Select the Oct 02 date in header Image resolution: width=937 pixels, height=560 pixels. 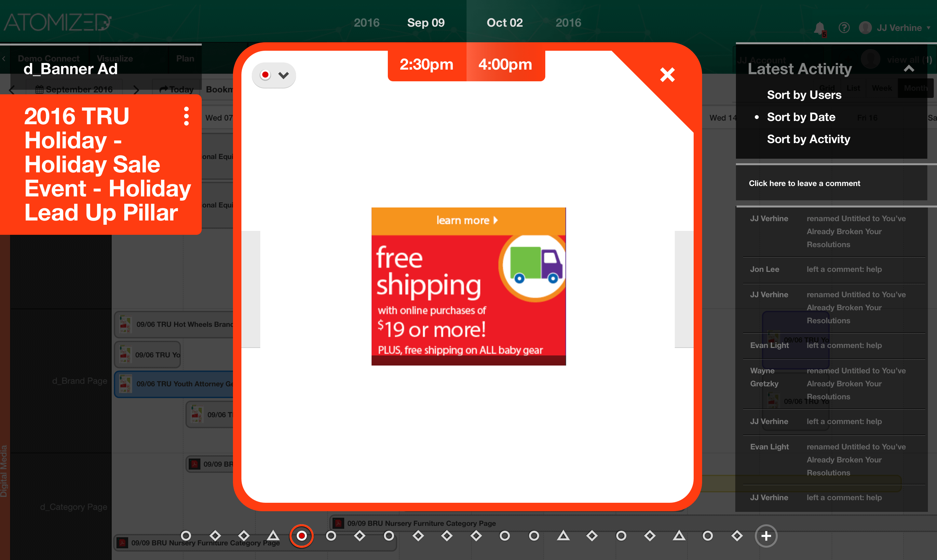click(504, 23)
